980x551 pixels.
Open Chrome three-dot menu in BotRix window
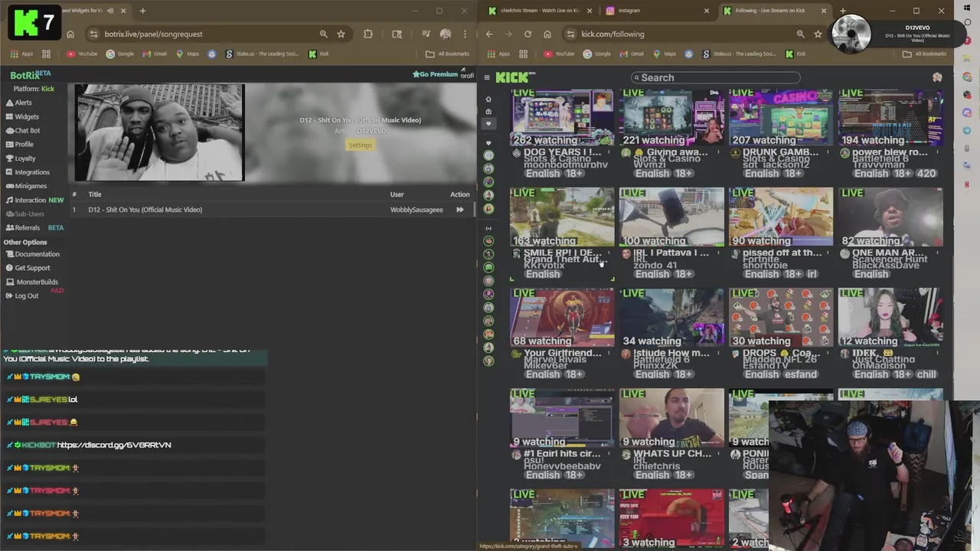(465, 34)
